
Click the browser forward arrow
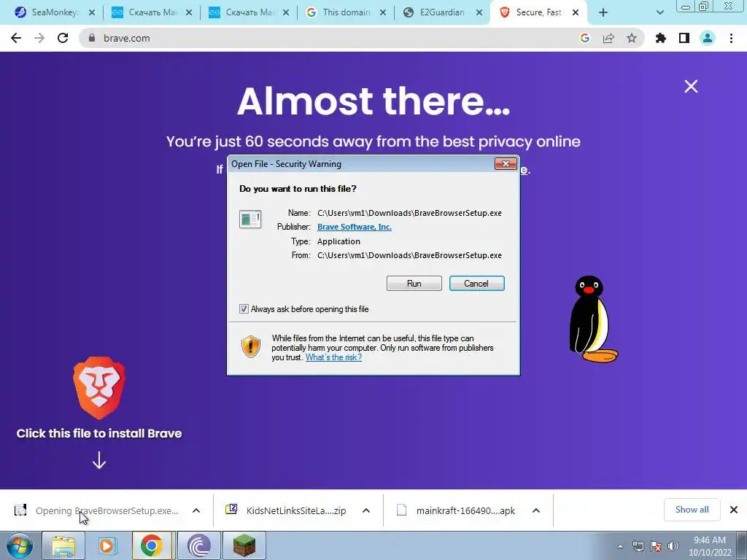click(39, 38)
